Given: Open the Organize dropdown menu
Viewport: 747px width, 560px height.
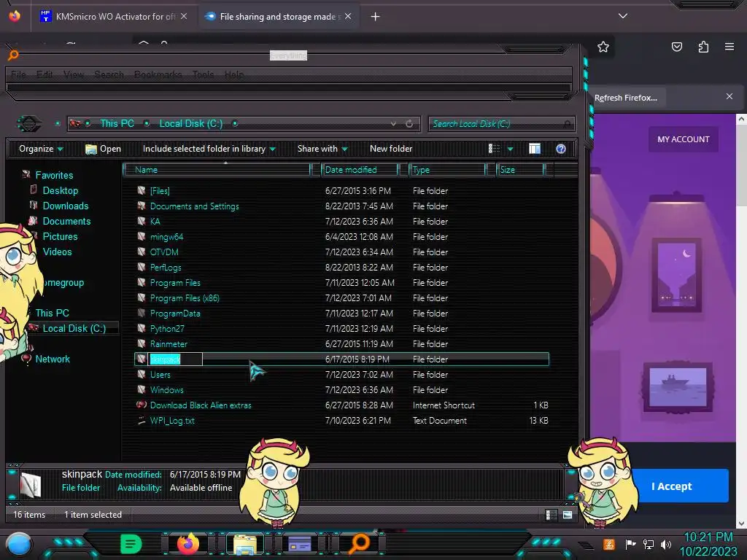Looking at the screenshot, I should [41, 149].
